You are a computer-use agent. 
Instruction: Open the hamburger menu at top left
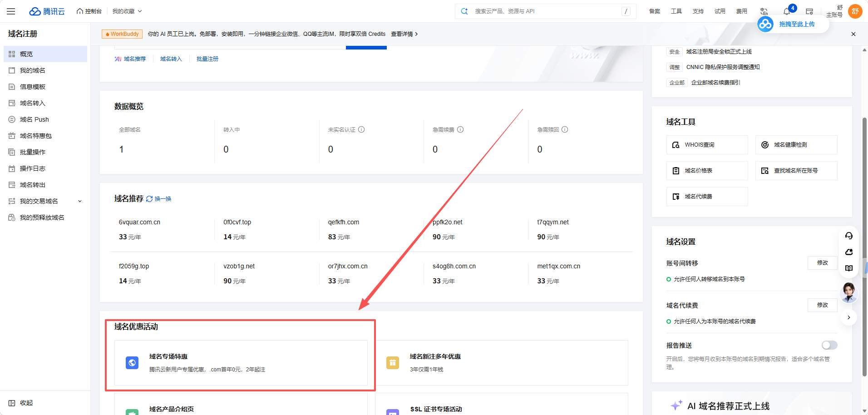click(x=11, y=11)
